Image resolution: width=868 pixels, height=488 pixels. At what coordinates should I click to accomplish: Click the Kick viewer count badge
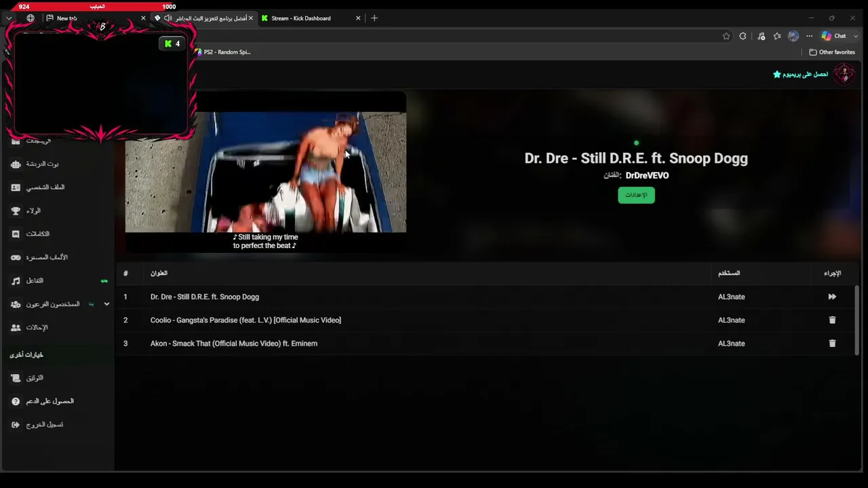click(172, 43)
